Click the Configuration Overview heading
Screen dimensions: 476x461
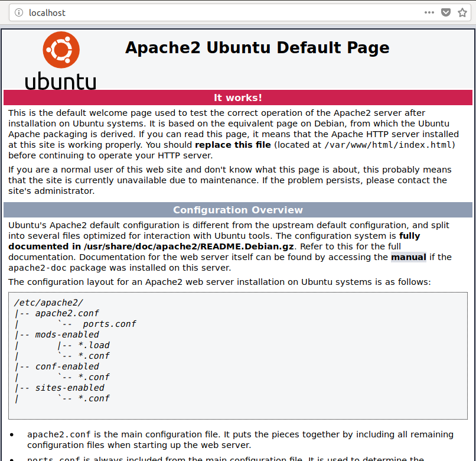click(x=237, y=210)
